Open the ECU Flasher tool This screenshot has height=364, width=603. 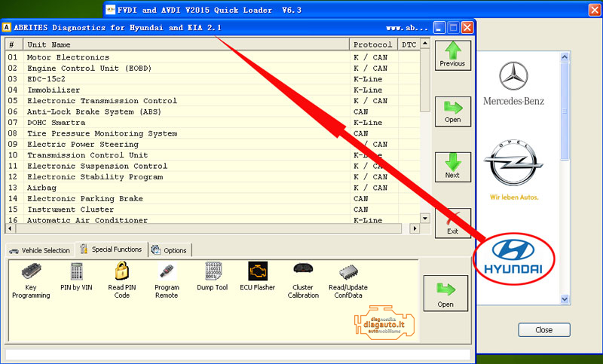pyautogui.click(x=258, y=276)
